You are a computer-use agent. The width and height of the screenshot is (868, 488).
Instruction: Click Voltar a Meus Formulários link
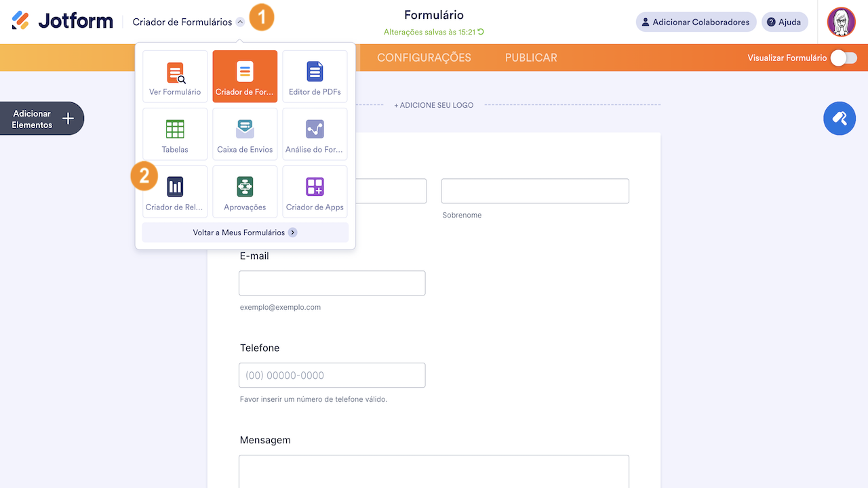click(245, 232)
